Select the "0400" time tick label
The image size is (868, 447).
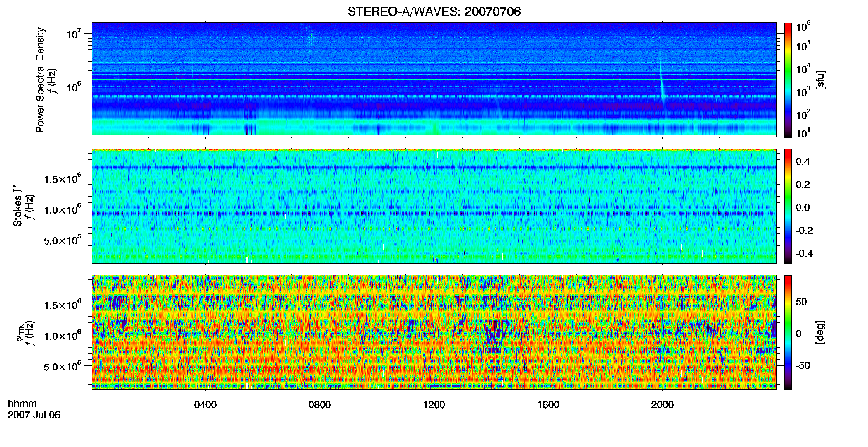(x=205, y=405)
